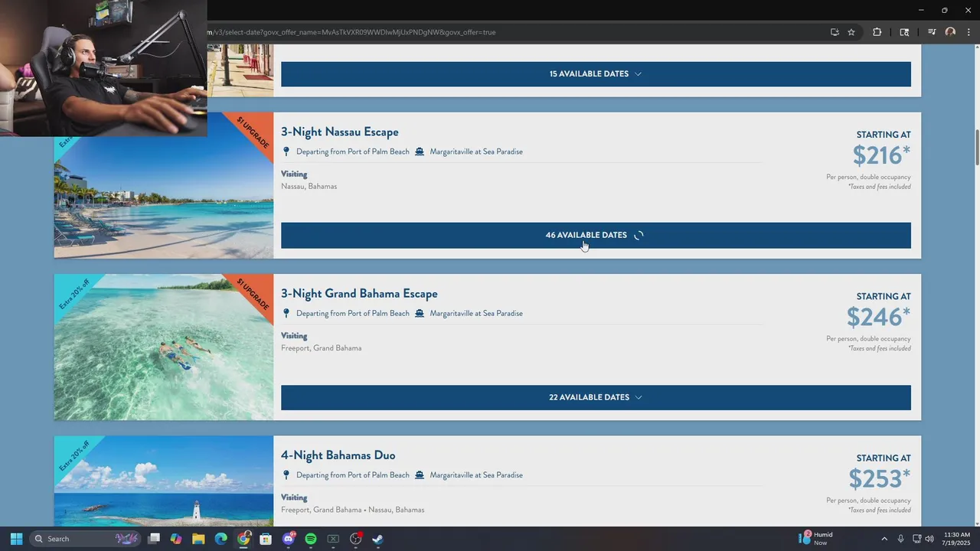Click the page vertical scrollbar thumb
Image resolution: width=980 pixels, height=551 pixels.
(x=976, y=148)
